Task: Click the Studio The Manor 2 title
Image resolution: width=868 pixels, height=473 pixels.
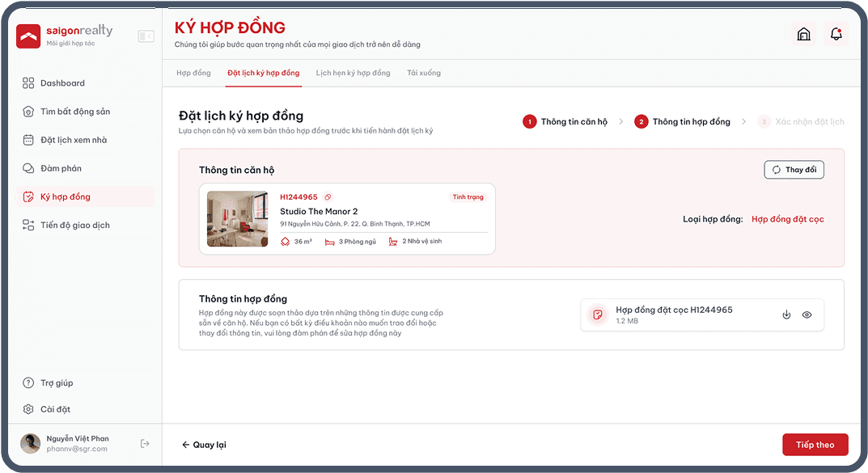Action: point(319,211)
